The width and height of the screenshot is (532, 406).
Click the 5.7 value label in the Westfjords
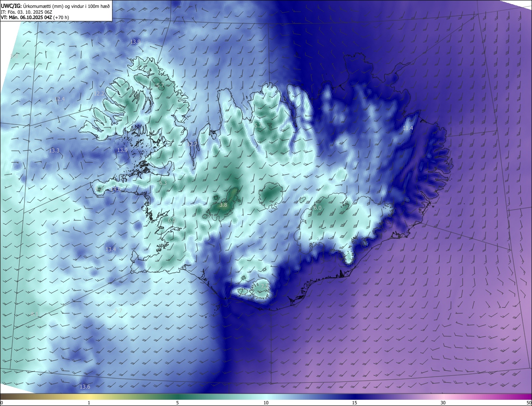[160, 86]
